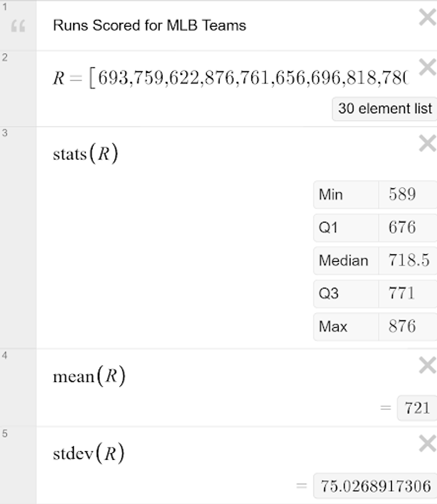Click the row 3 gutter number
The height and width of the screenshot is (504, 437).
click(x=5, y=133)
